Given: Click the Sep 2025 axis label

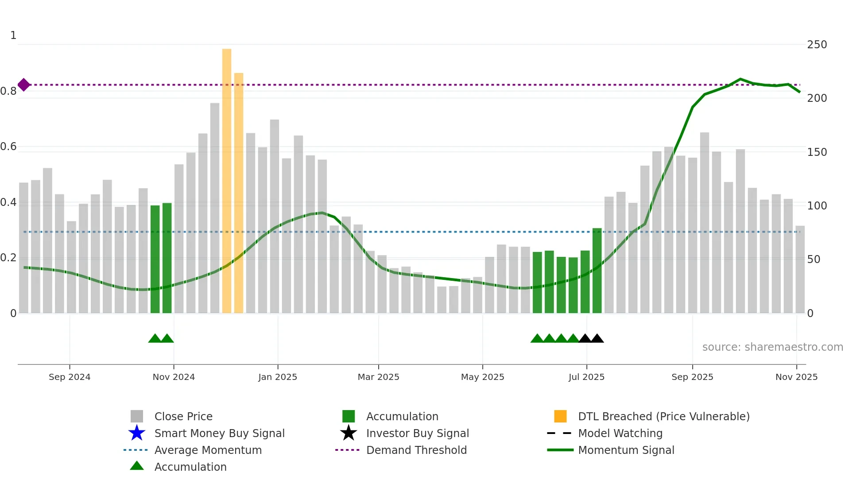Looking at the screenshot, I should pos(692,377).
